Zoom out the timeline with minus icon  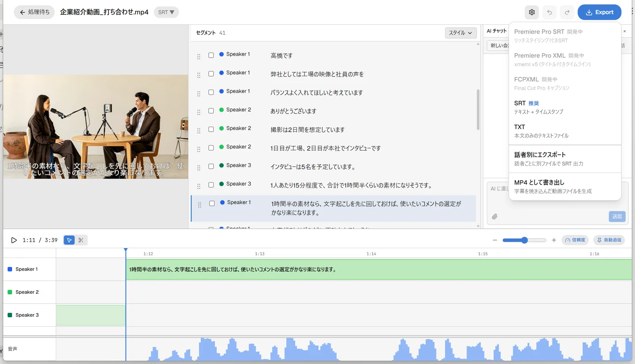point(495,240)
